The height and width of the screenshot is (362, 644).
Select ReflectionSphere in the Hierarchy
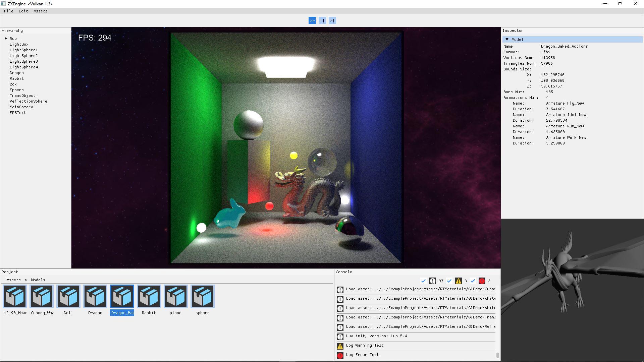28,101
